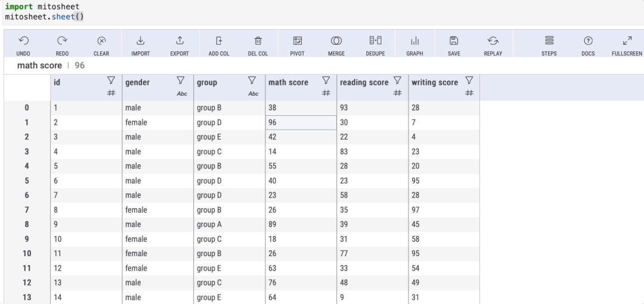644x304 pixels.
Task: Clear the sheet with Clear icon
Action: pyautogui.click(x=101, y=41)
